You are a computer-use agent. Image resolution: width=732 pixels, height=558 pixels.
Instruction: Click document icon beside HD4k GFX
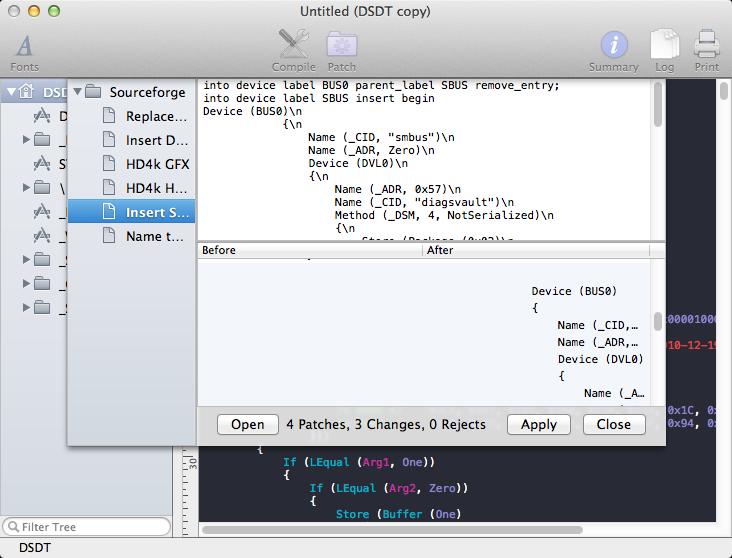[x=109, y=163]
